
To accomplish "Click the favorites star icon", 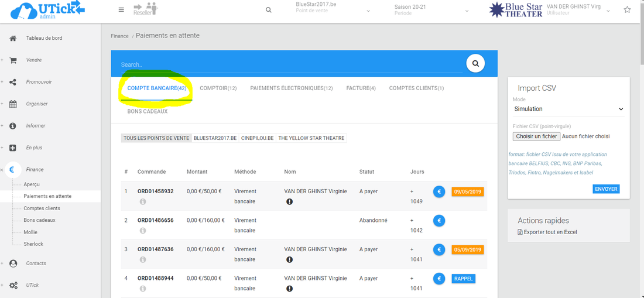I will (x=627, y=10).
